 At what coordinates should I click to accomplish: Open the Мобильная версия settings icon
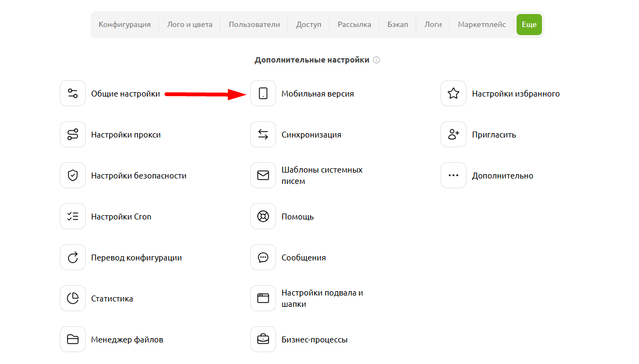point(263,93)
